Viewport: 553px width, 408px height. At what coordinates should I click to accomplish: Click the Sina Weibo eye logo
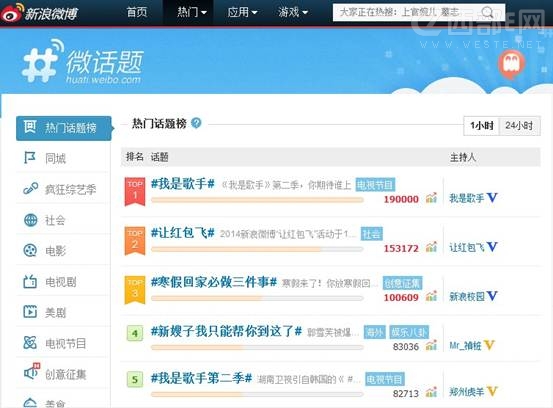click(x=12, y=13)
